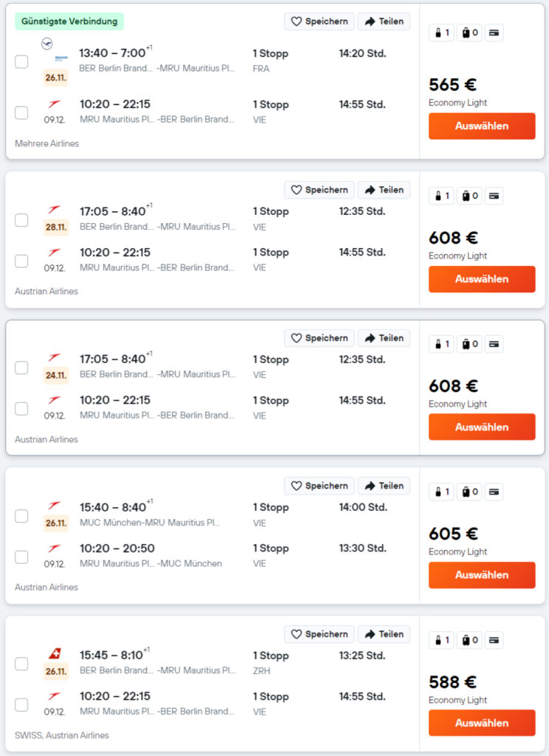Click the 608 € price of the 24.11. offer

(x=453, y=386)
